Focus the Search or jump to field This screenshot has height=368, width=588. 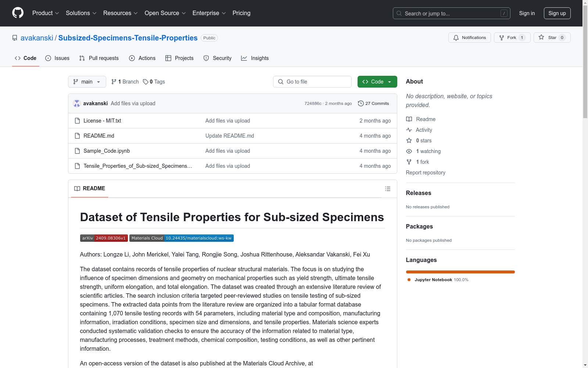(451, 13)
